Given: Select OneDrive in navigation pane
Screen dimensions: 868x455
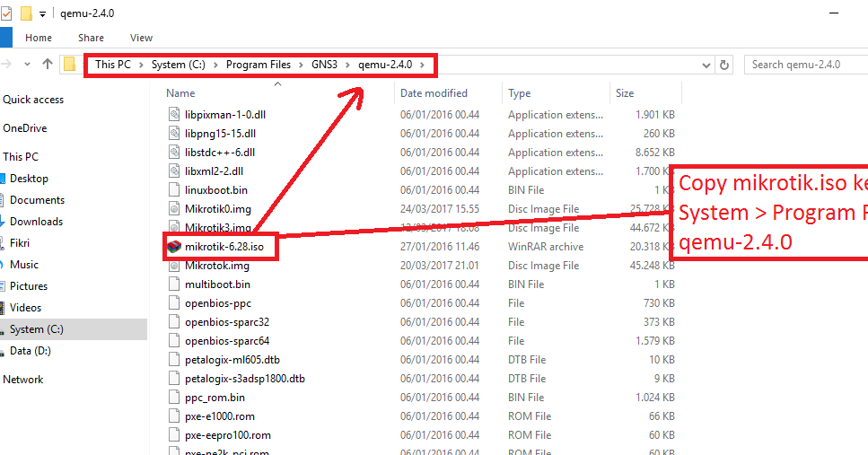Looking at the screenshot, I should (25, 128).
